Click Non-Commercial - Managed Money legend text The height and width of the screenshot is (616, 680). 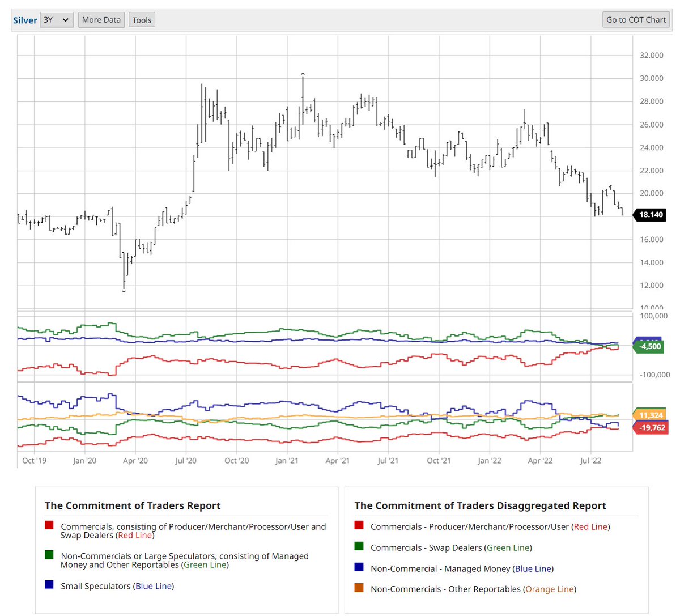[x=462, y=568]
